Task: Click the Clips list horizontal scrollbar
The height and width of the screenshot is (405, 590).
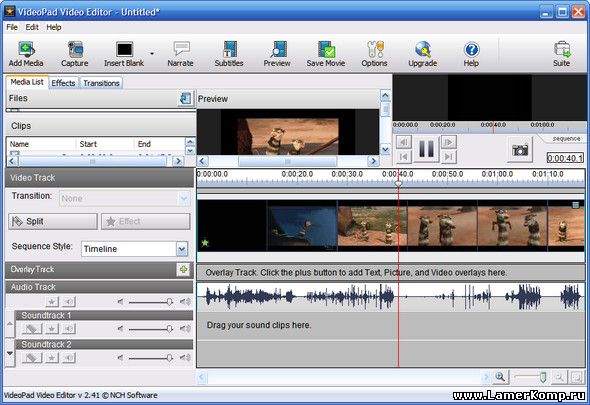Action: point(93,161)
